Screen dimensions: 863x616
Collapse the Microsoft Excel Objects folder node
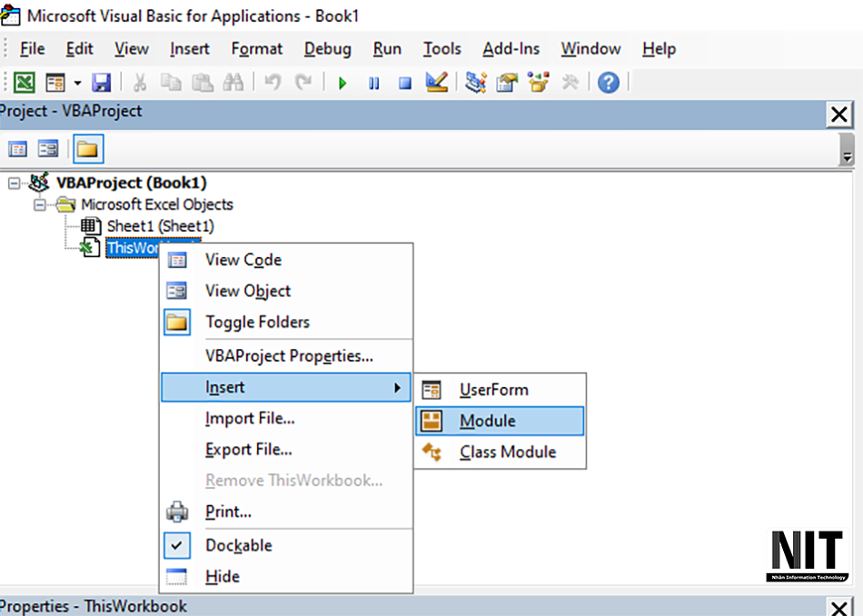click(40, 204)
